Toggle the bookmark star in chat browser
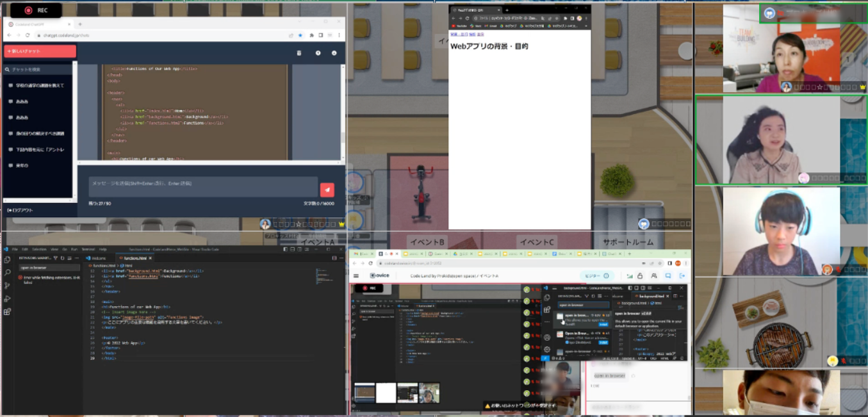 click(x=300, y=35)
